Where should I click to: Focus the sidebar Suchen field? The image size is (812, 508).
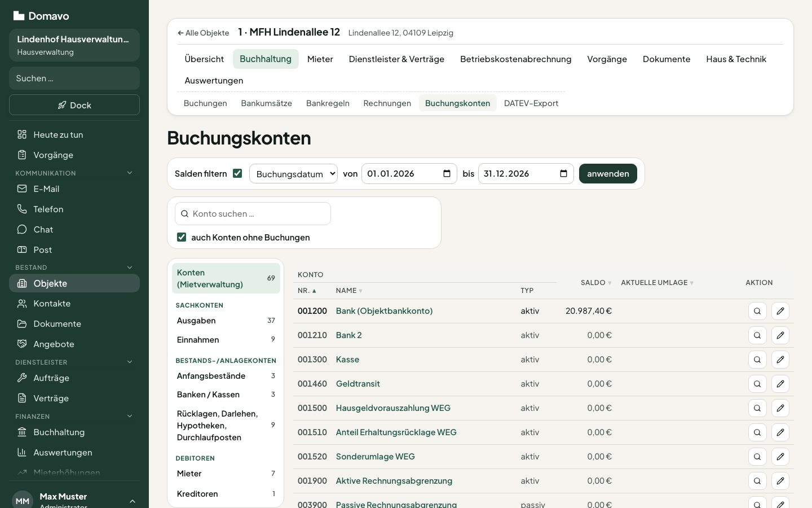pyautogui.click(x=74, y=78)
